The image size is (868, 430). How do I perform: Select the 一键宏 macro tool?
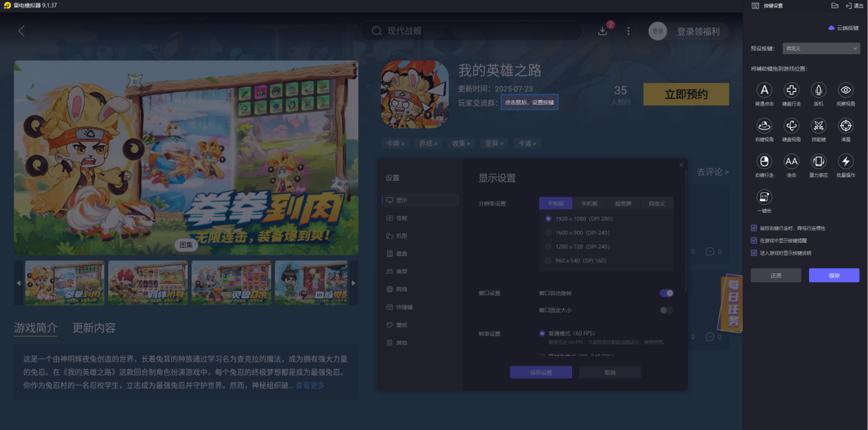pyautogui.click(x=764, y=197)
